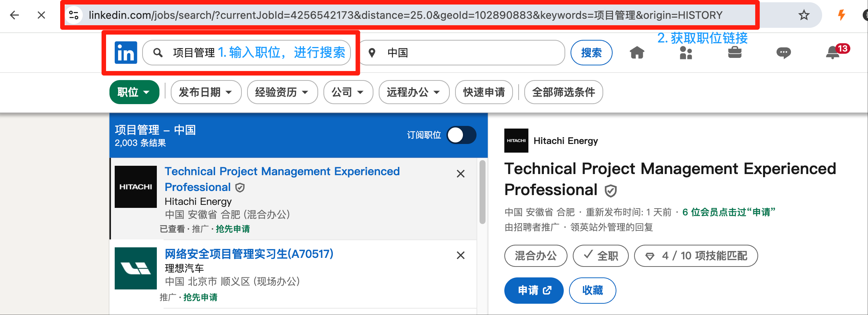868x315 pixels.
Task: Expand the 发布日期 filter
Action: pos(206,92)
